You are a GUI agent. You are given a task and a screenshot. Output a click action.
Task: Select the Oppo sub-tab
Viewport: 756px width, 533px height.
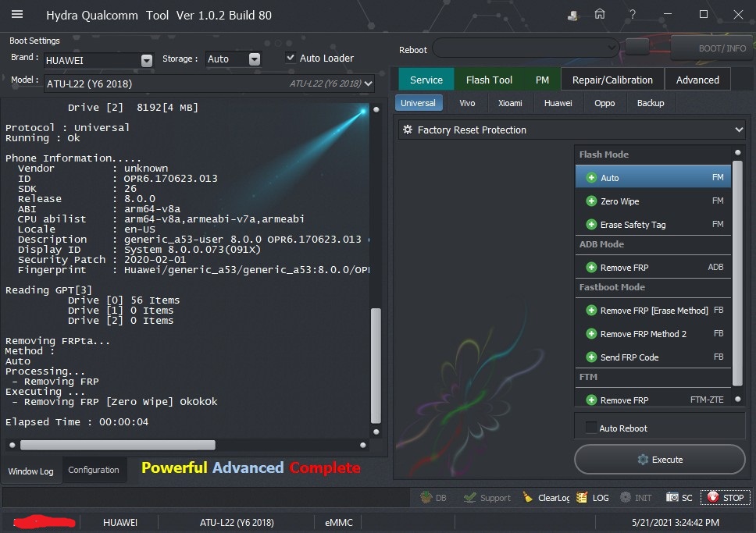(x=604, y=103)
